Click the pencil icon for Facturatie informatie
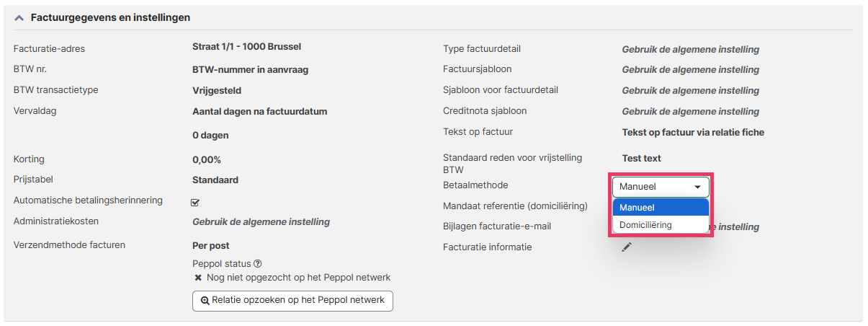Image resolution: width=868 pixels, height=326 pixels. (627, 247)
